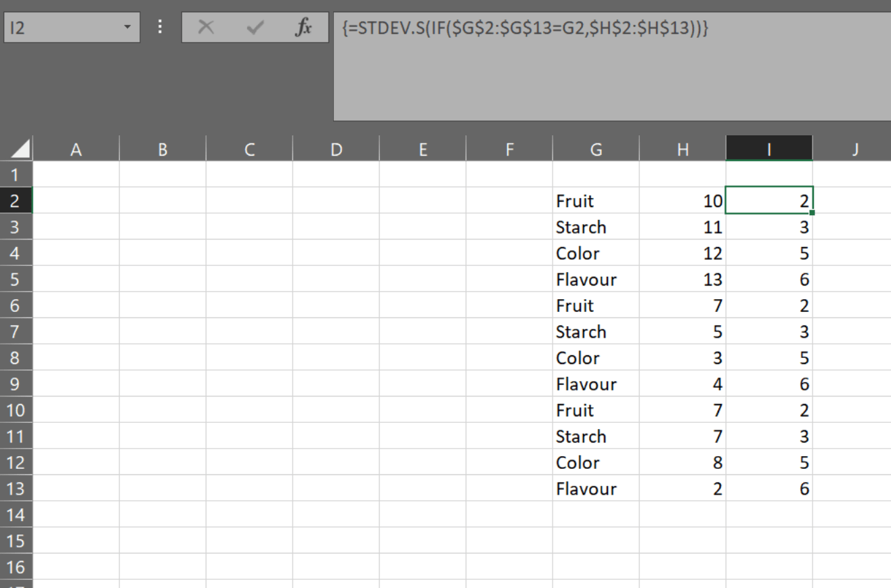The image size is (891, 588).
Task: Select row 5 header
Action: pyautogui.click(x=16, y=279)
